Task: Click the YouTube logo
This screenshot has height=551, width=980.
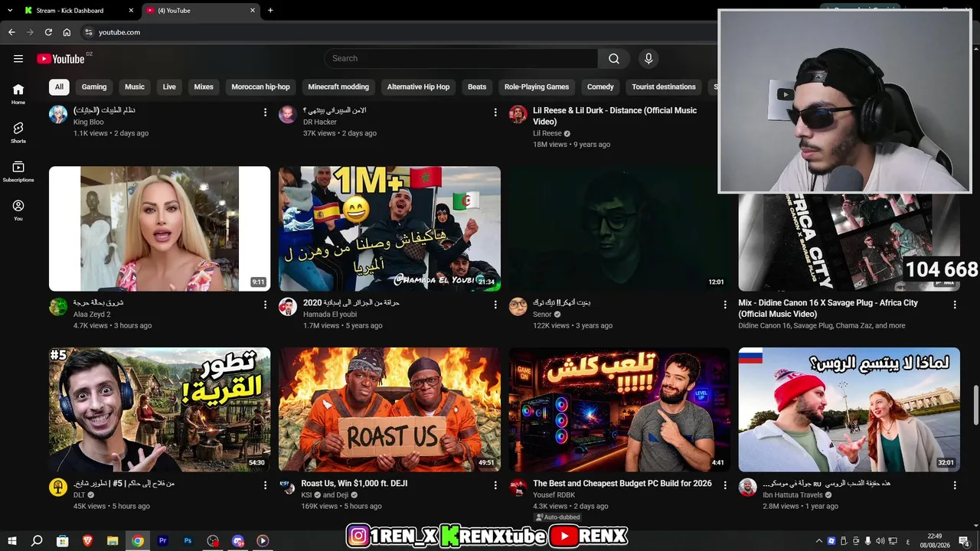Action: [x=60, y=59]
